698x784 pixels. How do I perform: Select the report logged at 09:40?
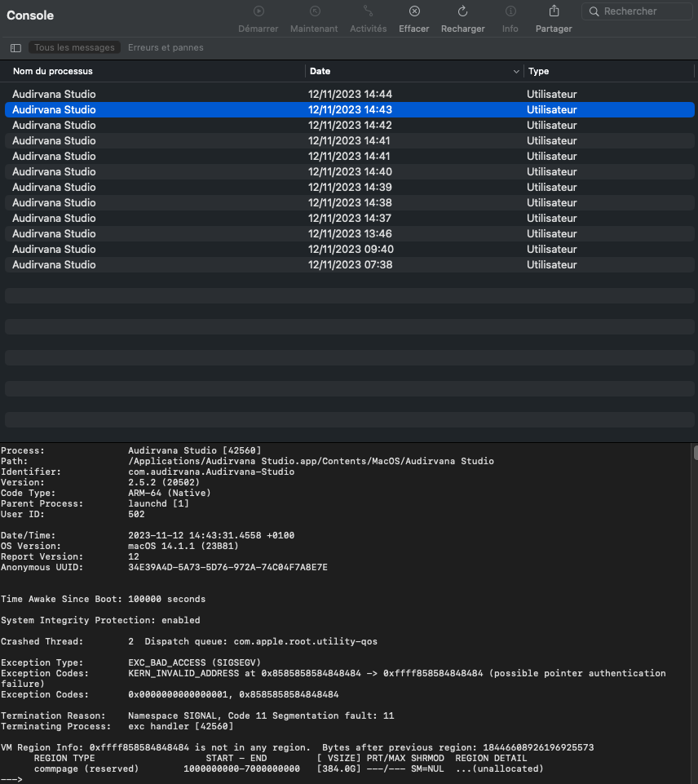pyautogui.click(x=350, y=249)
